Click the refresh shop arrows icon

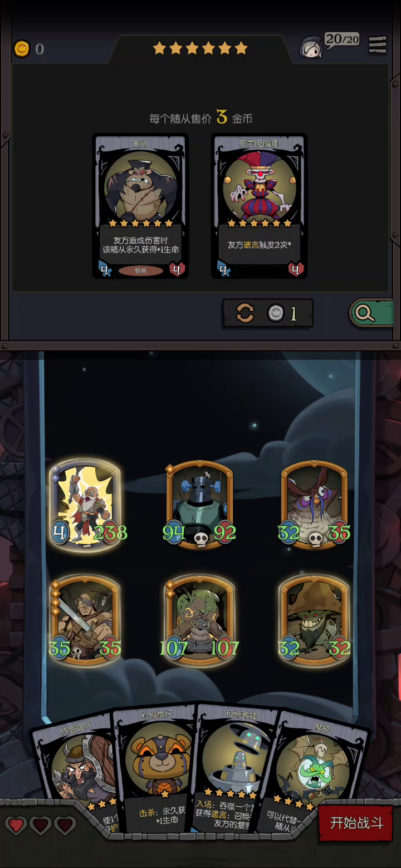[x=245, y=313]
